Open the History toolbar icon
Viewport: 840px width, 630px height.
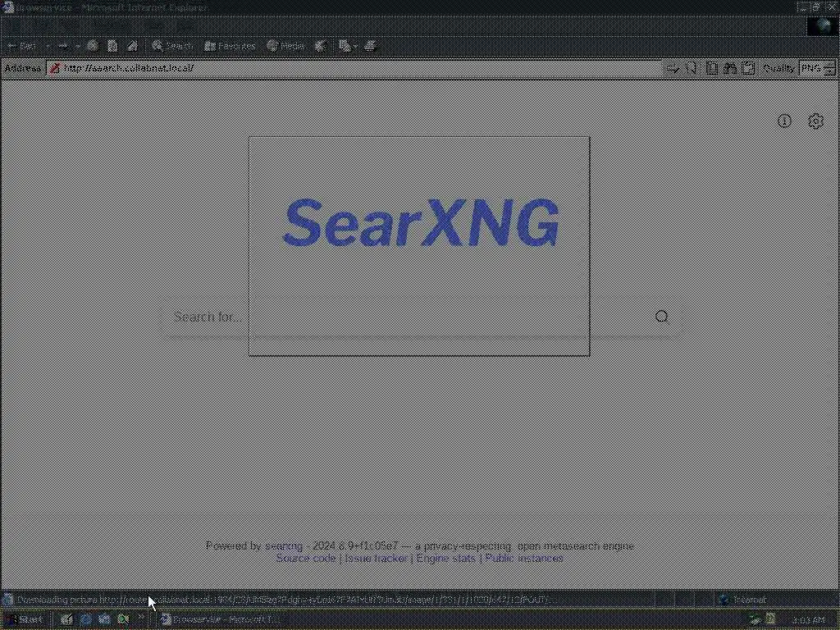(x=321, y=46)
